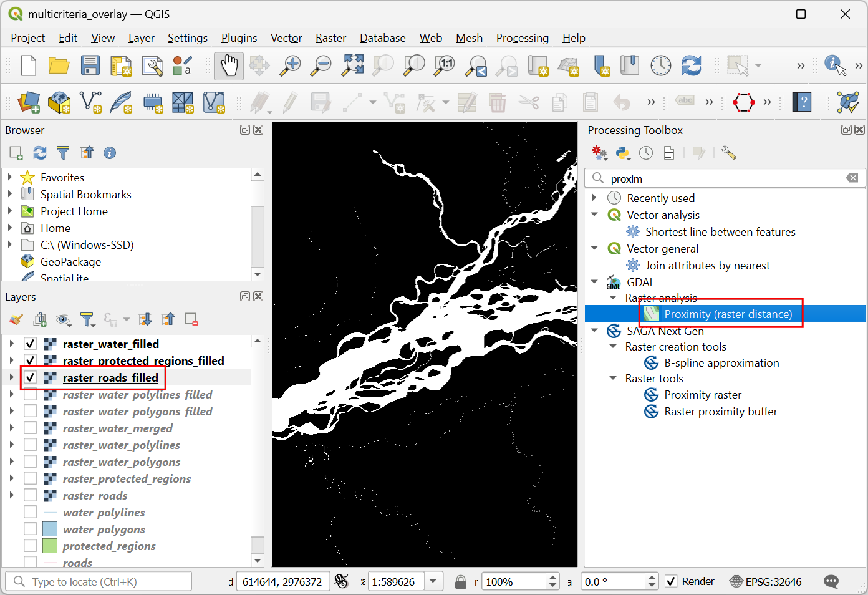Collapse the Vector analysis group
This screenshot has height=595, width=868.
point(594,215)
